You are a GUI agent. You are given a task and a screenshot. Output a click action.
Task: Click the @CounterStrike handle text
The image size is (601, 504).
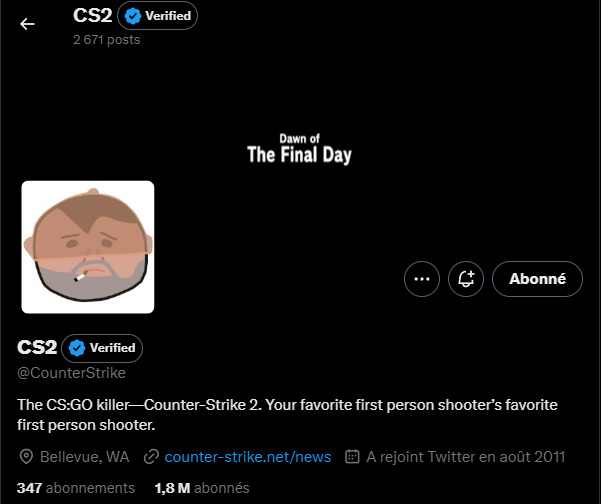point(72,373)
